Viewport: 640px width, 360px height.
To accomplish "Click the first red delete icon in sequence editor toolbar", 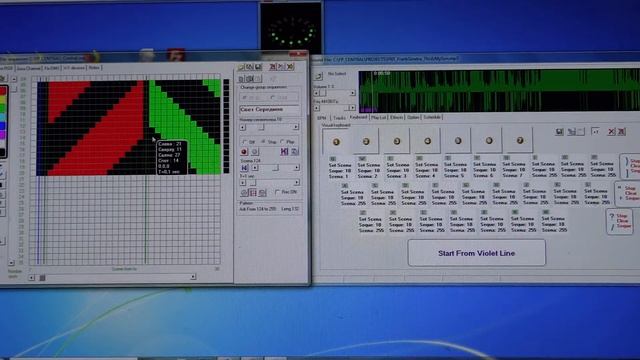I will pos(273,67).
